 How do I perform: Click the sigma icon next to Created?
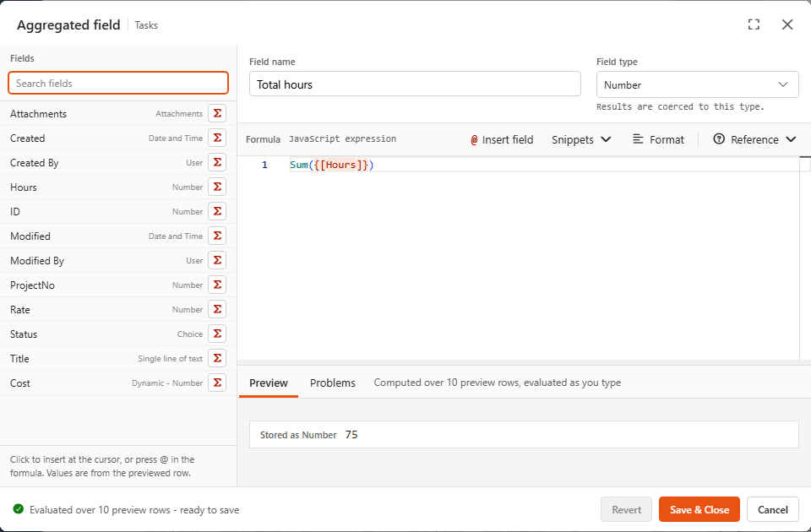[217, 138]
